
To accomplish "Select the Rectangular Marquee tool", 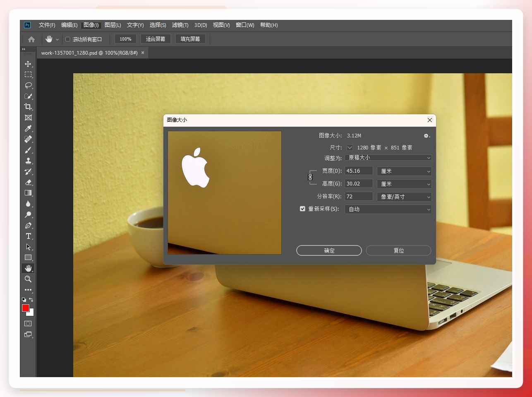I will 28,75.
